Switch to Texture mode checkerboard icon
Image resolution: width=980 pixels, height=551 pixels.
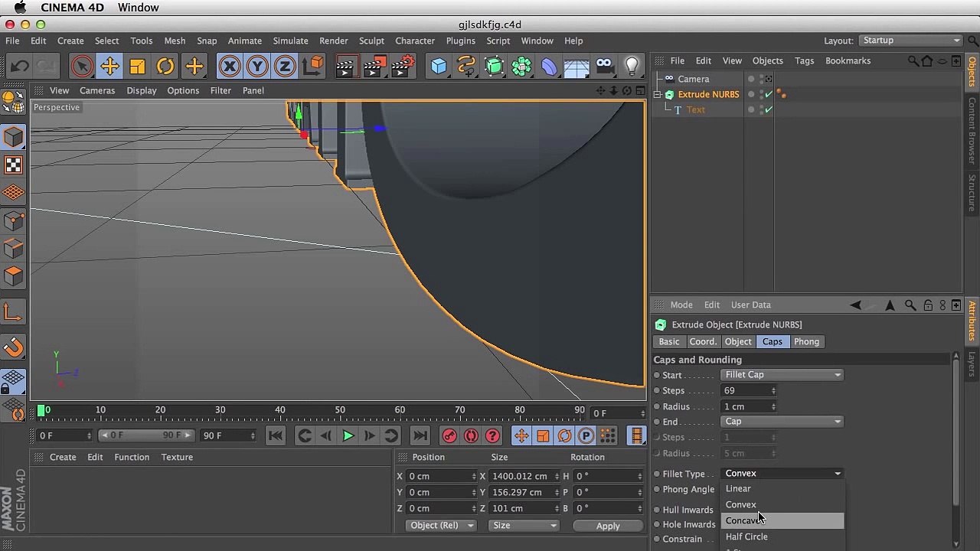[x=14, y=165]
